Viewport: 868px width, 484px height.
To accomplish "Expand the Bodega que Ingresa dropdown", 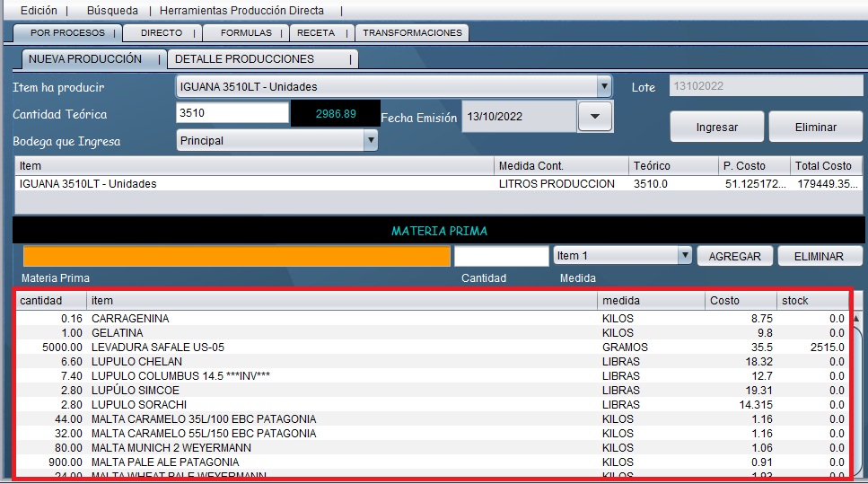I will 370,141.
